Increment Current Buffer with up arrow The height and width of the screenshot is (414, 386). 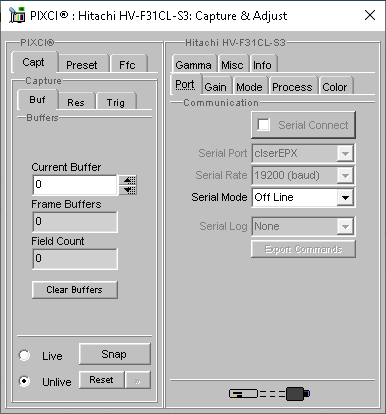pos(129,180)
